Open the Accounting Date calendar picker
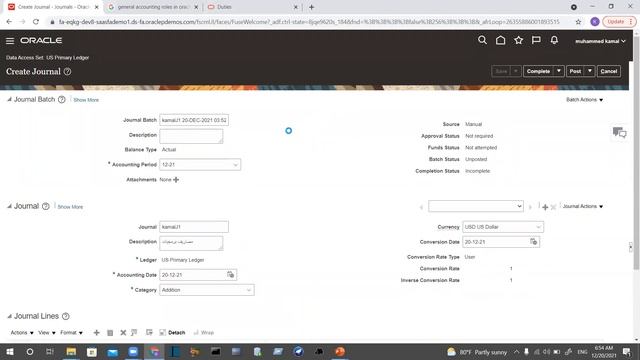The width and height of the screenshot is (640, 360). coord(231,275)
